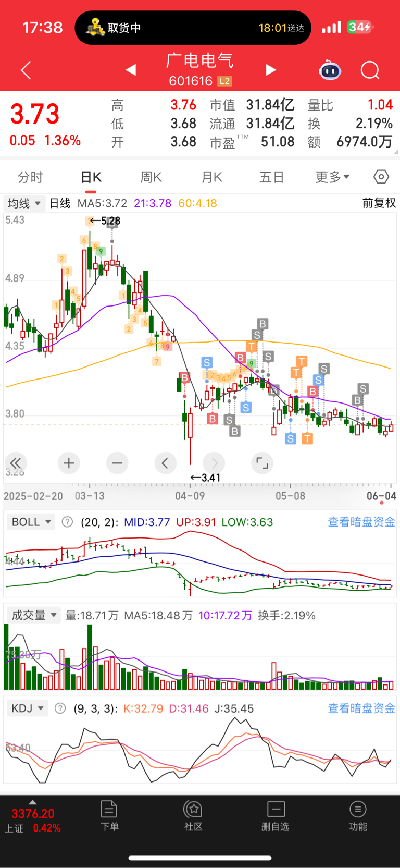Tap the purple 21:3.78 moving average label

tap(153, 203)
